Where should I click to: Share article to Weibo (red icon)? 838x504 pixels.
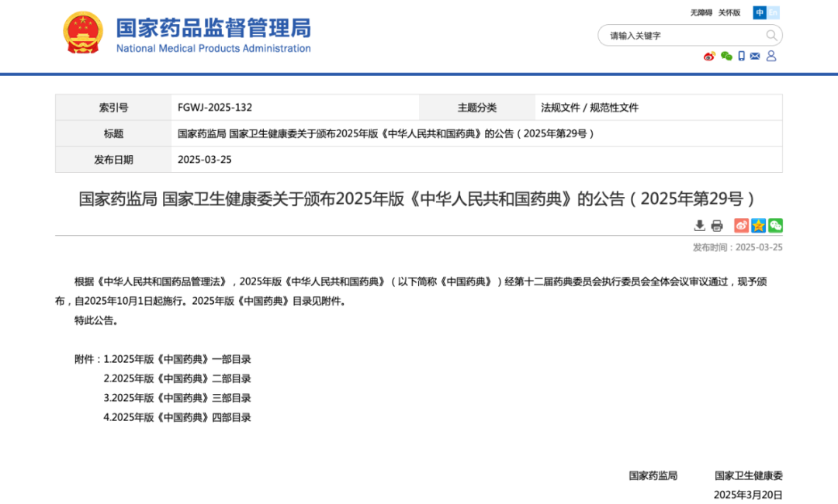point(741,226)
